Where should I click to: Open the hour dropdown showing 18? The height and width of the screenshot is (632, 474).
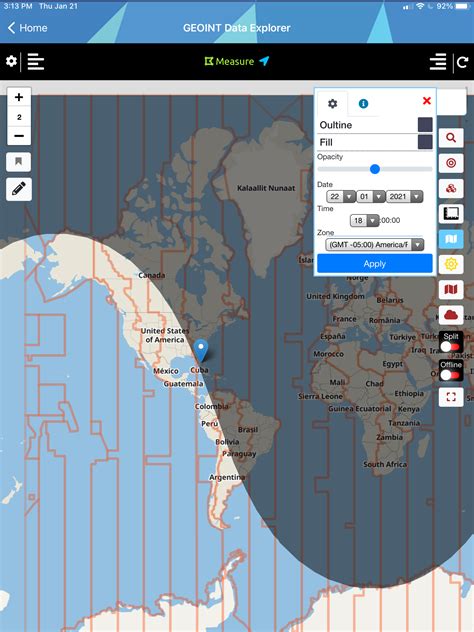click(364, 220)
